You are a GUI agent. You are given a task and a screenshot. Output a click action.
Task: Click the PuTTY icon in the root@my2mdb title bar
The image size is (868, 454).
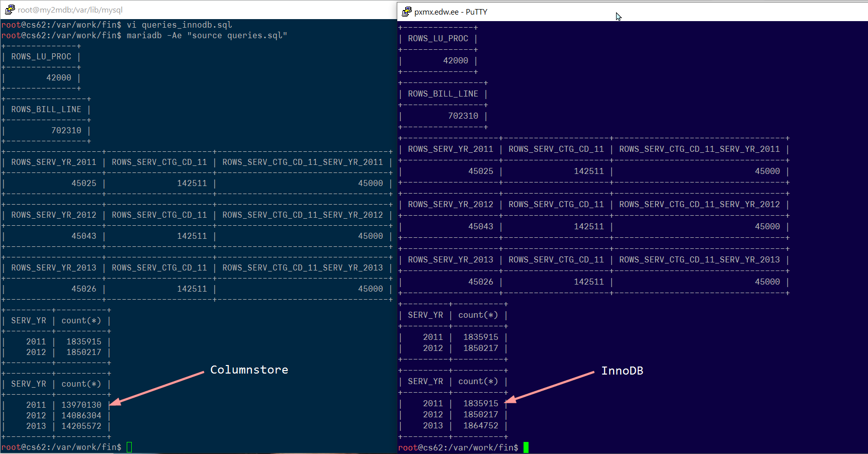click(10, 10)
